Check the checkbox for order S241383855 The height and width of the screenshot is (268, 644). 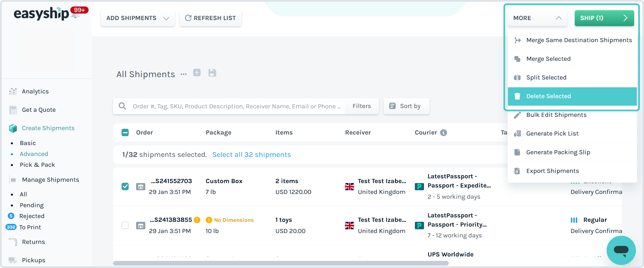[125, 226]
